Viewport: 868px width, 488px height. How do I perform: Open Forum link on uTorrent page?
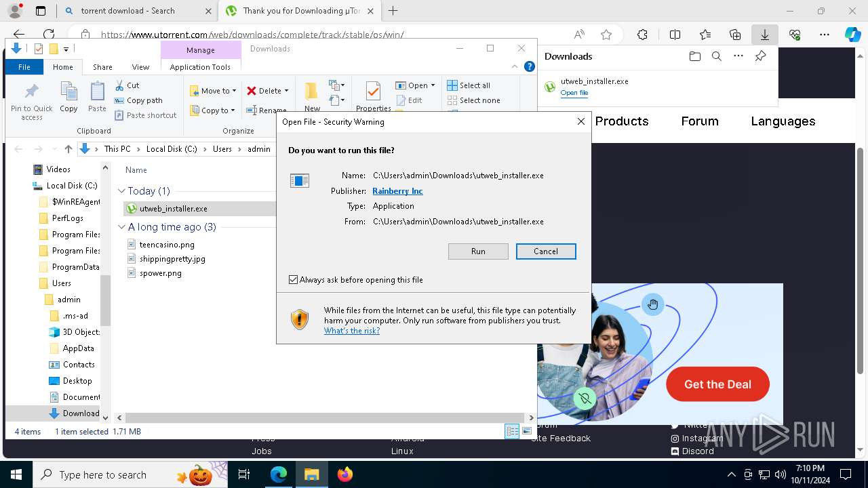tap(700, 121)
